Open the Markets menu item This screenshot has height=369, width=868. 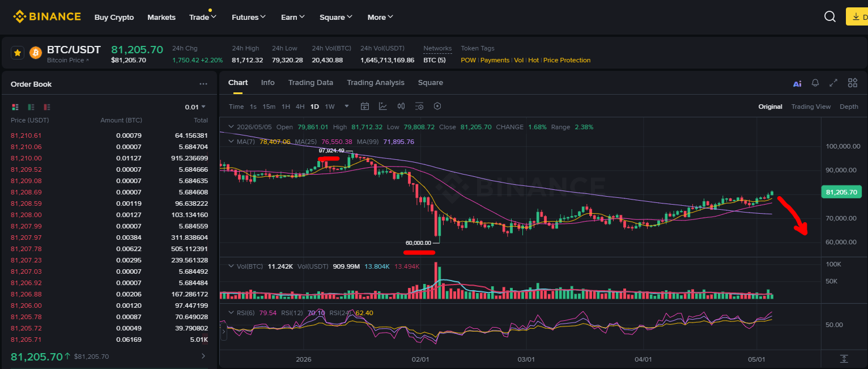[161, 17]
